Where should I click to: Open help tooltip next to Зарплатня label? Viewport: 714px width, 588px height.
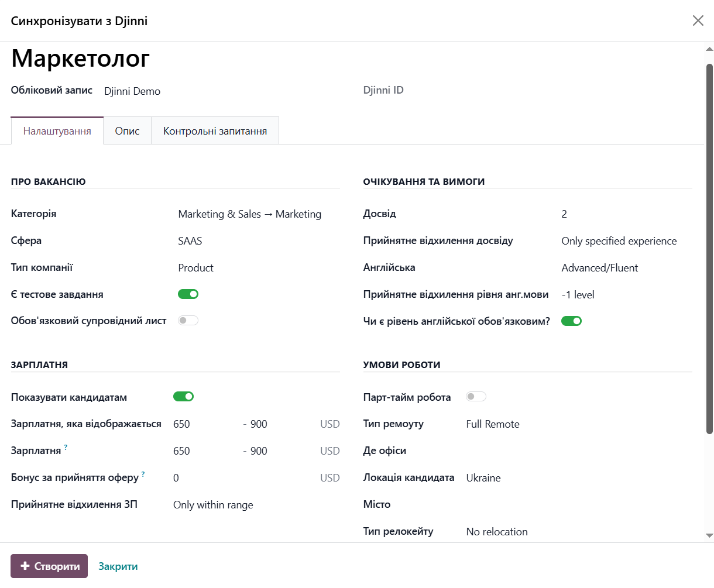click(66, 448)
